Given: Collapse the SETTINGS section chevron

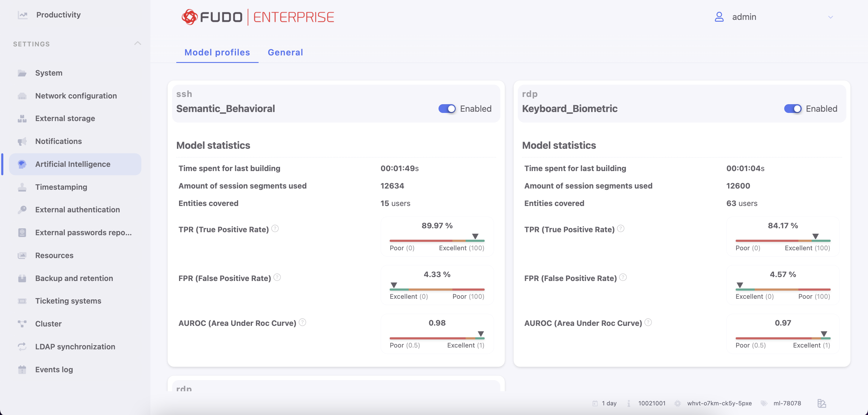Looking at the screenshot, I should (x=137, y=43).
